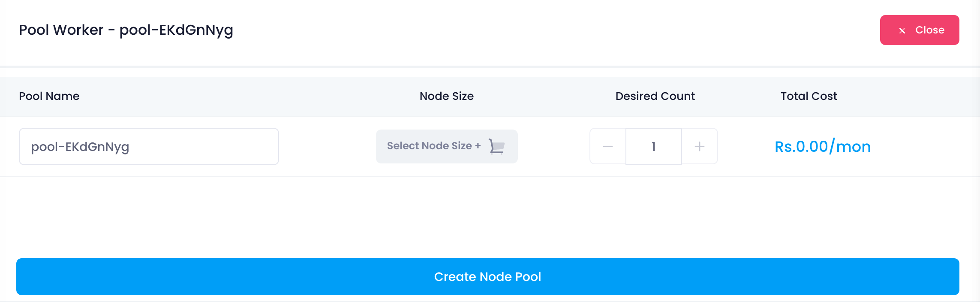Close the Pool Worker dialog

pyautogui.click(x=920, y=30)
